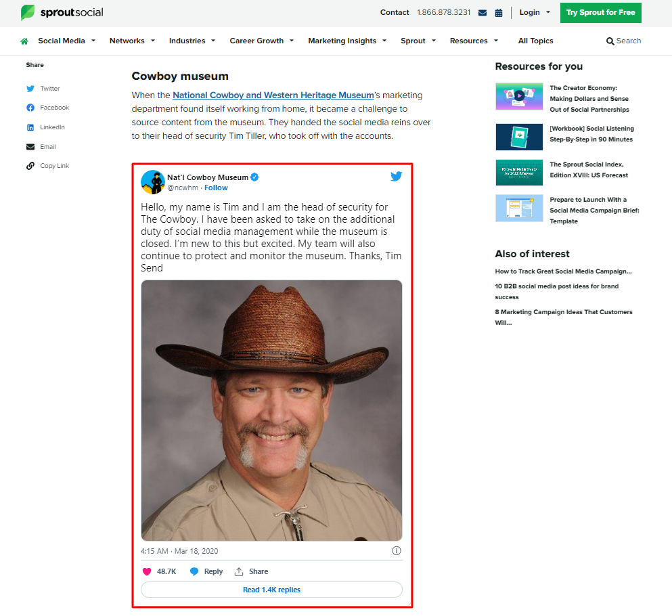Like the tweet with the heart icon
Image resolution: width=672 pixels, height=616 pixels.
point(147,571)
